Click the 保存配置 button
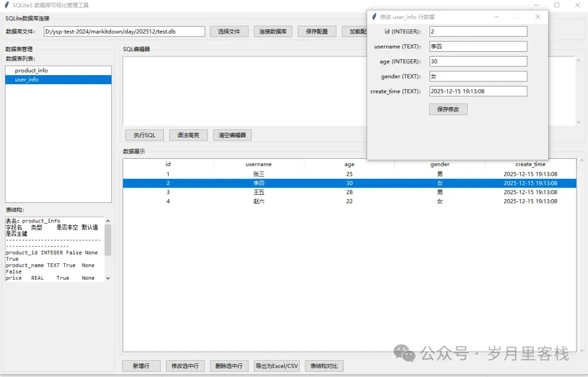This screenshot has width=588, height=377. tap(317, 32)
